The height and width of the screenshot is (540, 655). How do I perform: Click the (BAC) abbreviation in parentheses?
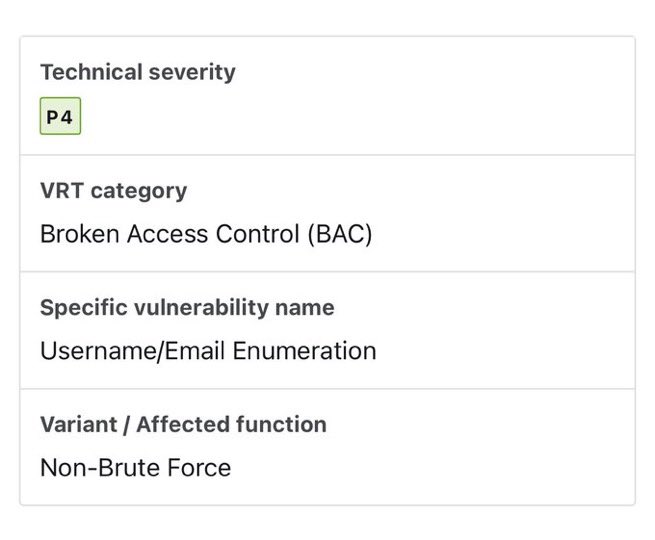pos(339,234)
